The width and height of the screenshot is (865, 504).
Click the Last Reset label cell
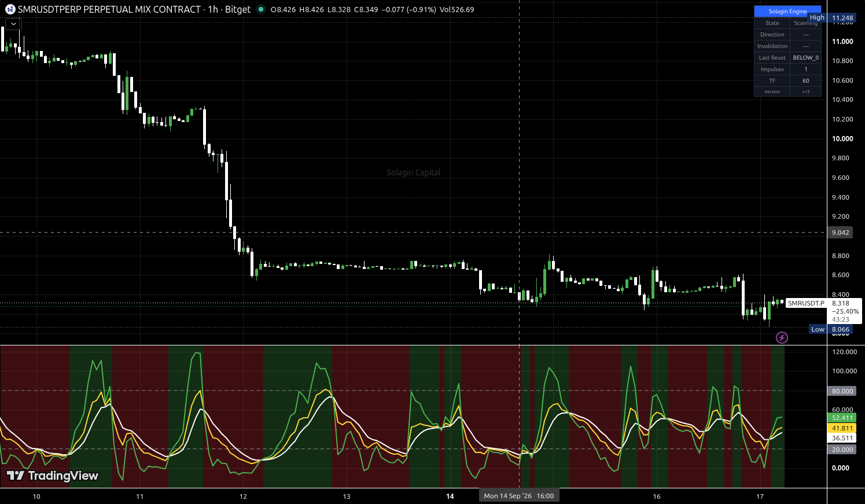(772, 58)
